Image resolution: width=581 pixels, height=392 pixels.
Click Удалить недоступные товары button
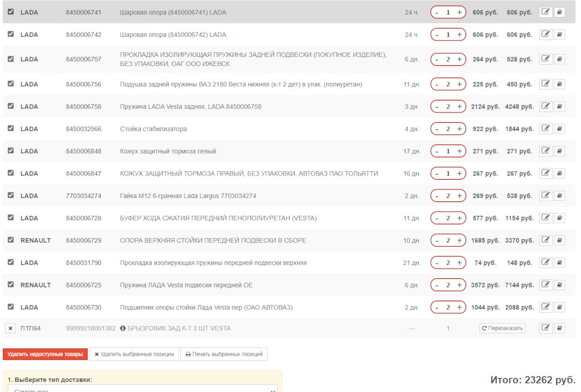pyautogui.click(x=45, y=354)
